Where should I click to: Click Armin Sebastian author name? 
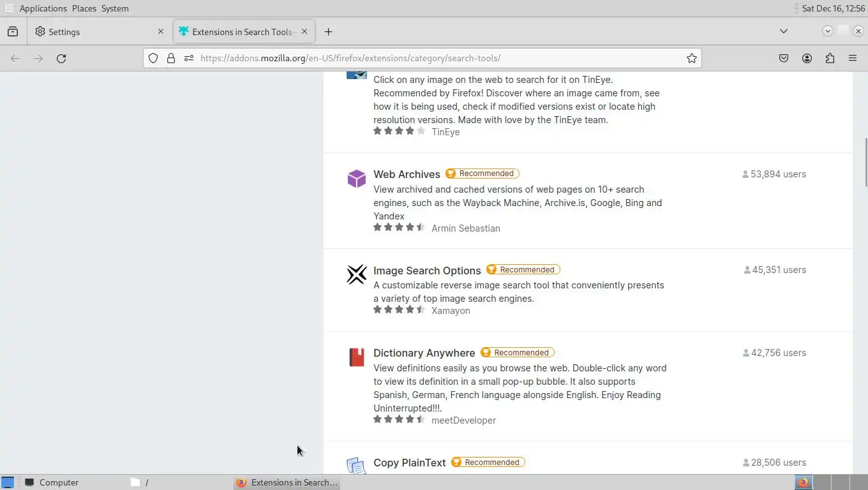coord(466,228)
